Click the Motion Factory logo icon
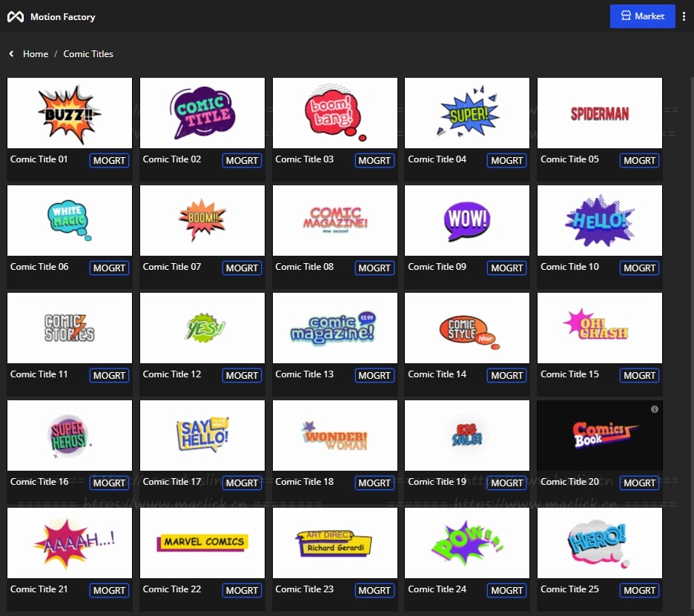Image resolution: width=694 pixels, height=616 pixels. click(x=16, y=17)
